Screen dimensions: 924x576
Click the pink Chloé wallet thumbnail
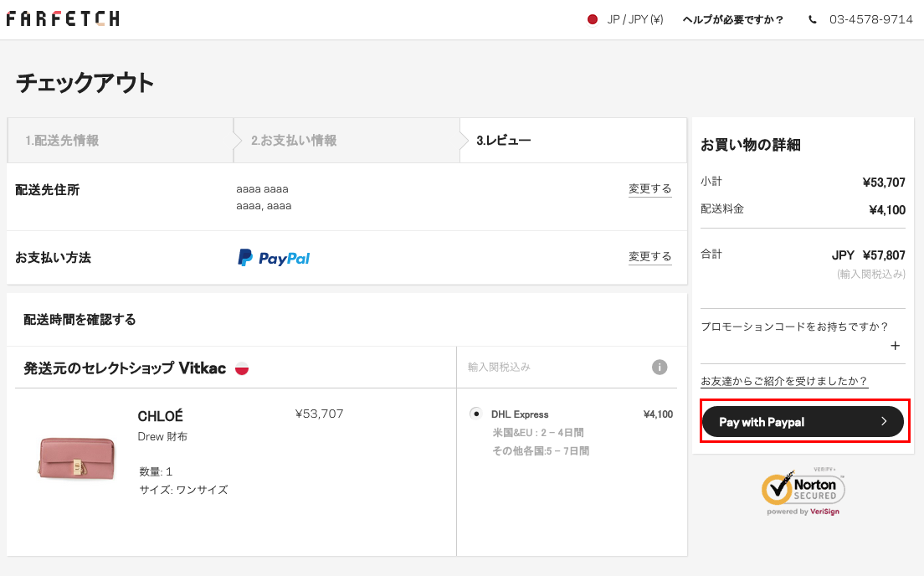click(76, 458)
